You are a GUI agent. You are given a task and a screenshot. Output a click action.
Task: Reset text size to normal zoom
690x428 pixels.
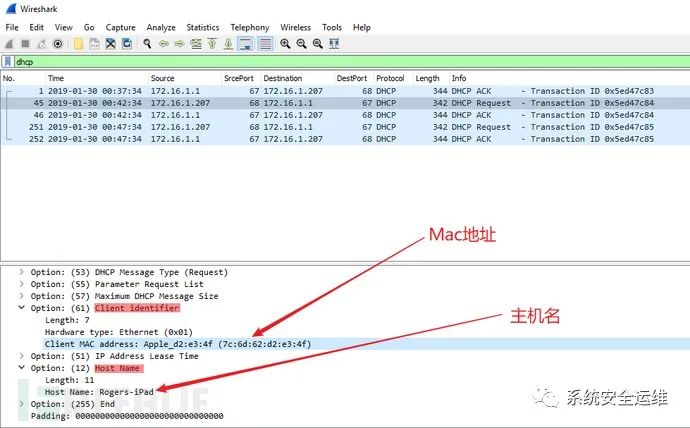click(x=318, y=44)
